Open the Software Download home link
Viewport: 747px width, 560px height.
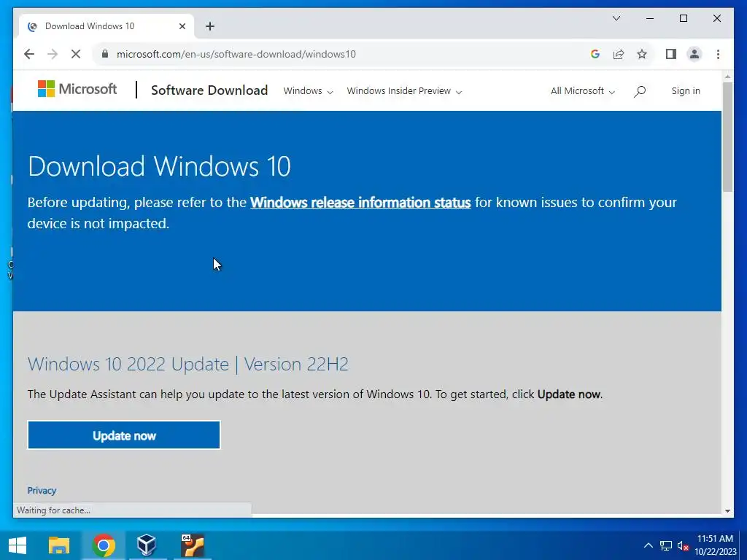coord(209,90)
